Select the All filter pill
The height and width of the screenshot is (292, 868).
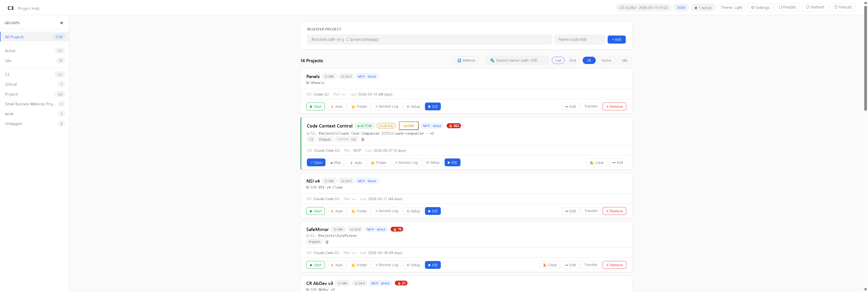pos(589,60)
